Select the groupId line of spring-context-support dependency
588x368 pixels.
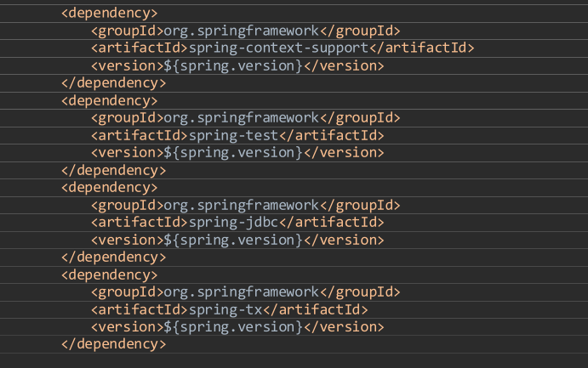pos(246,31)
